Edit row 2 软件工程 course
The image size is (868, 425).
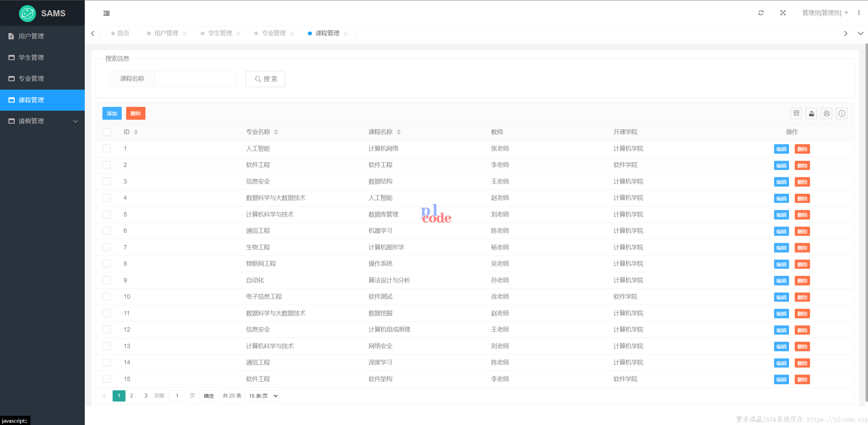(x=782, y=166)
